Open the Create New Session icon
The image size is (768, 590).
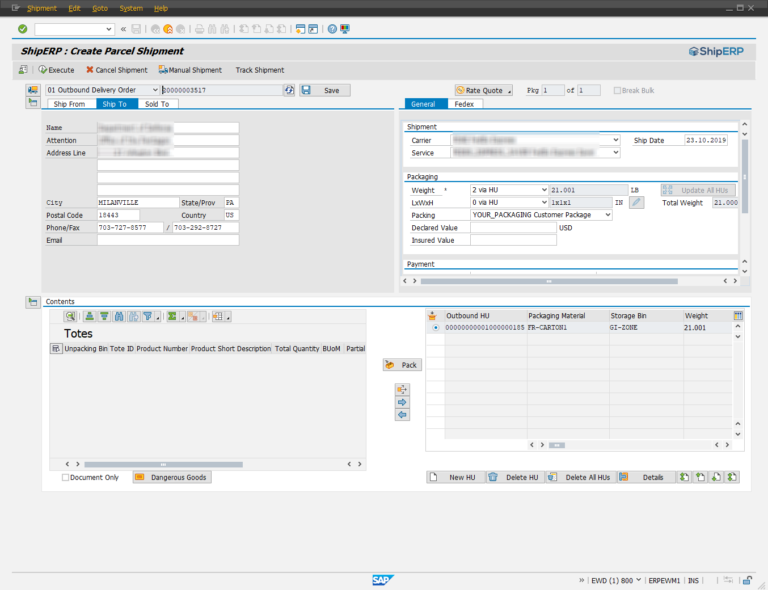tap(300, 29)
